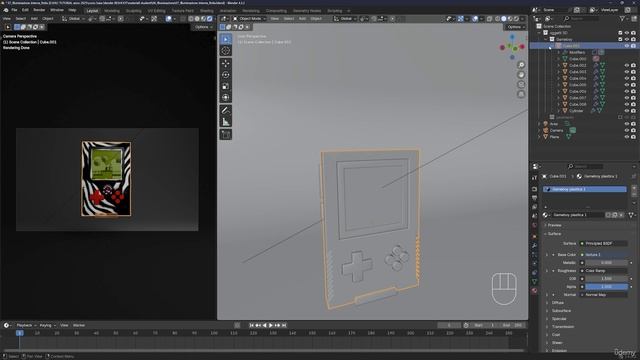Select the Transform tool in viewport toolbar

coord(226,98)
